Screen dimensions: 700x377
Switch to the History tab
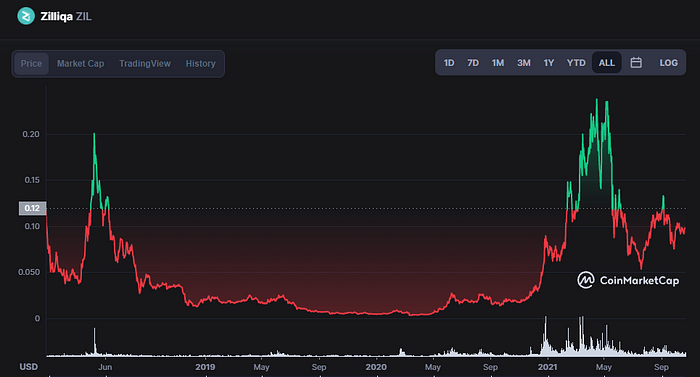pos(200,63)
